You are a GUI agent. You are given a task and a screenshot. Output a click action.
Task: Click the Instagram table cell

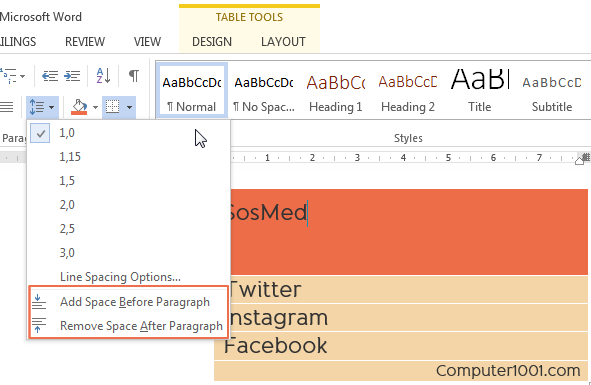[409, 318]
